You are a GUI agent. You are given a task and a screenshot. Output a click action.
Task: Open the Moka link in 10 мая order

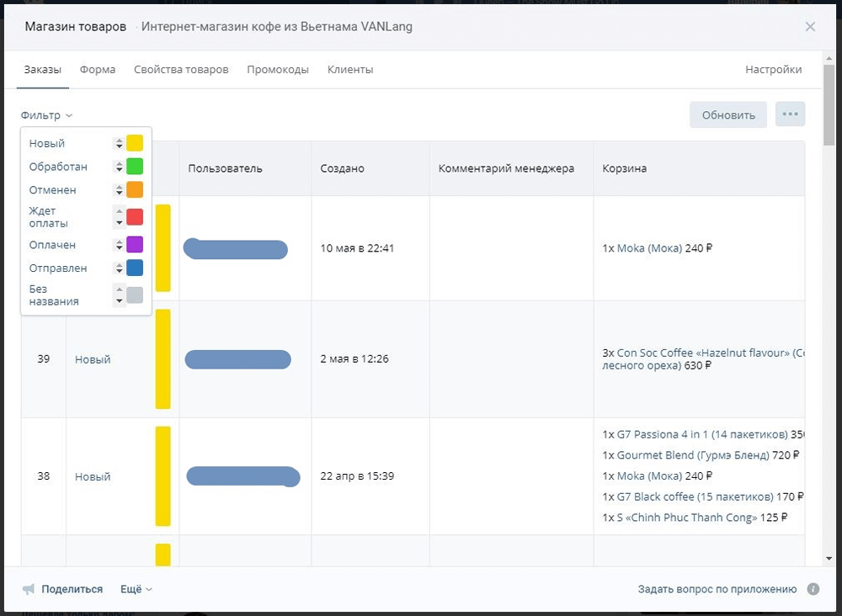tap(649, 248)
